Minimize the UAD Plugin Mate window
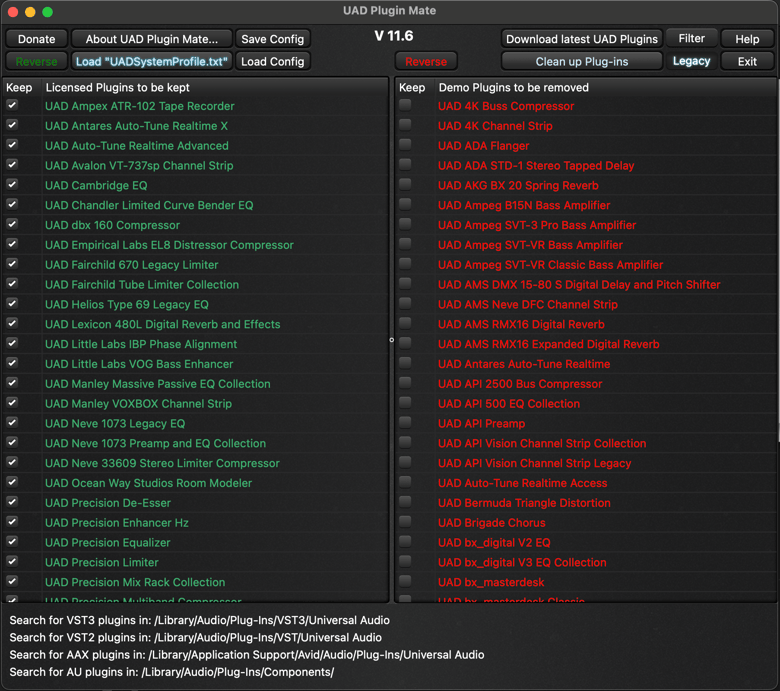This screenshot has height=691, width=780. (30, 12)
